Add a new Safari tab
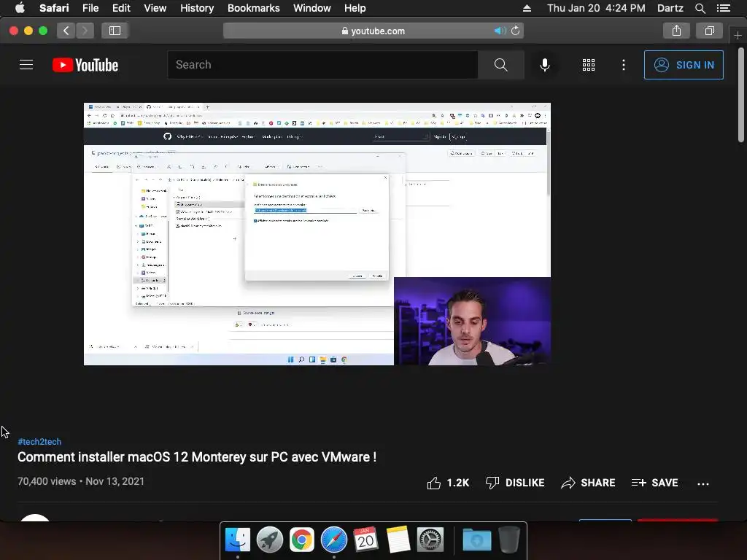Image resolution: width=747 pixels, height=560 pixels. 738,35
